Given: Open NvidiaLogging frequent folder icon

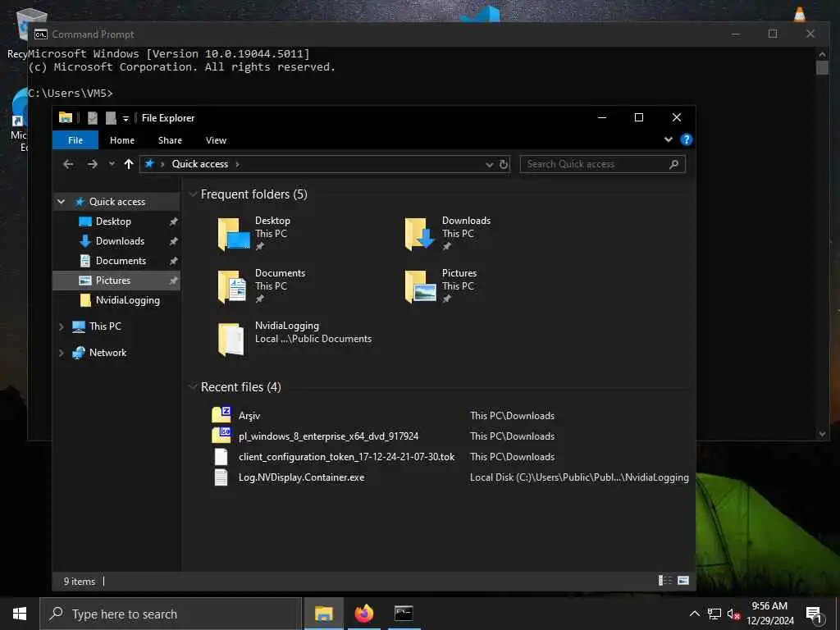Looking at the screenshot, I should pyautogui.click(x=231, y=339).
